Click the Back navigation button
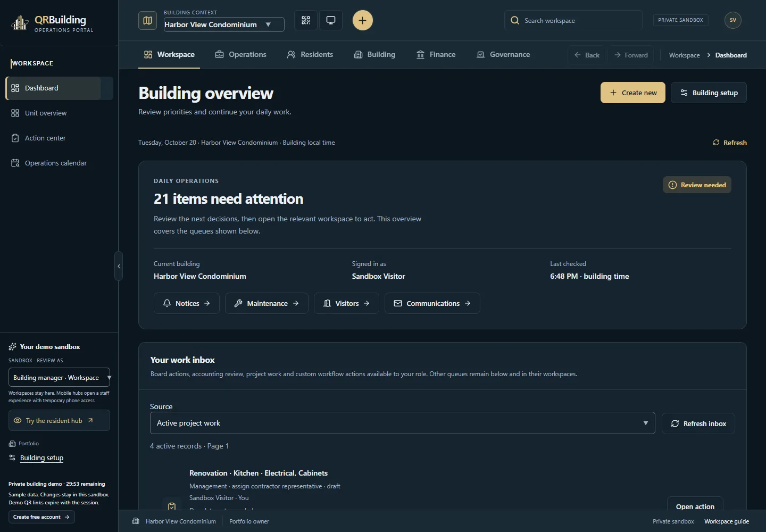The image size is (766, 532). 587,55
